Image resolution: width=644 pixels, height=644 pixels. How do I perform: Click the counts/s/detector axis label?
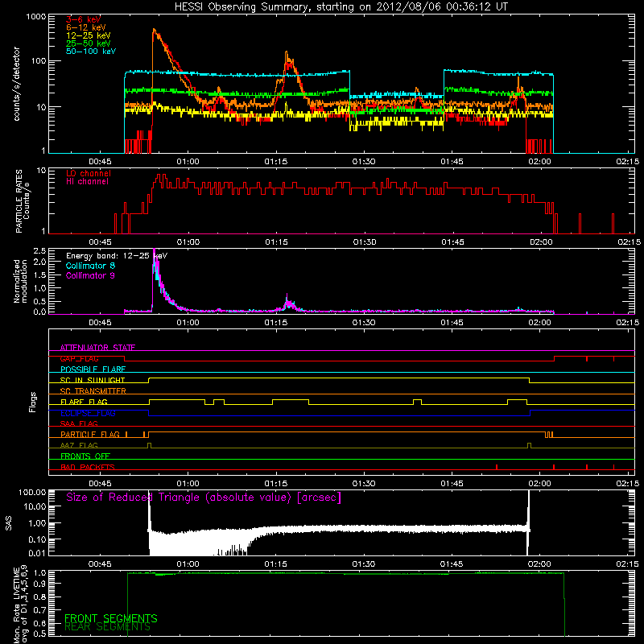(x=17, y=84)
